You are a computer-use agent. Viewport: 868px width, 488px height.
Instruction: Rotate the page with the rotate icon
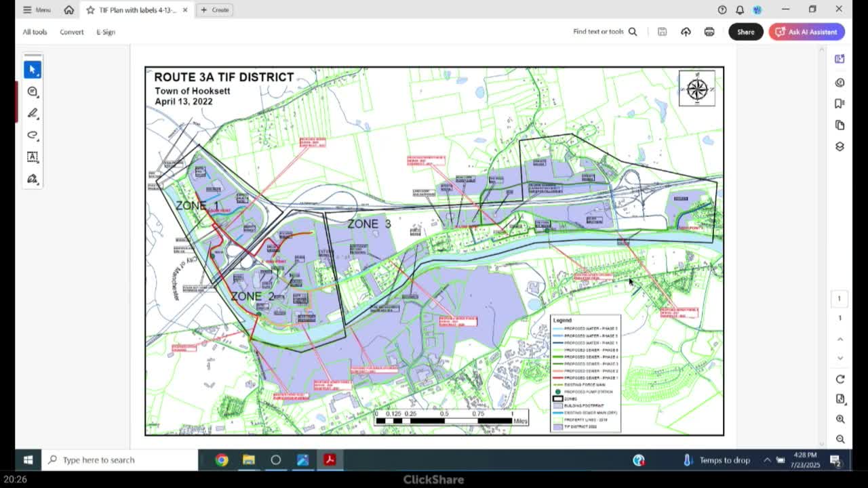point(840,379)
